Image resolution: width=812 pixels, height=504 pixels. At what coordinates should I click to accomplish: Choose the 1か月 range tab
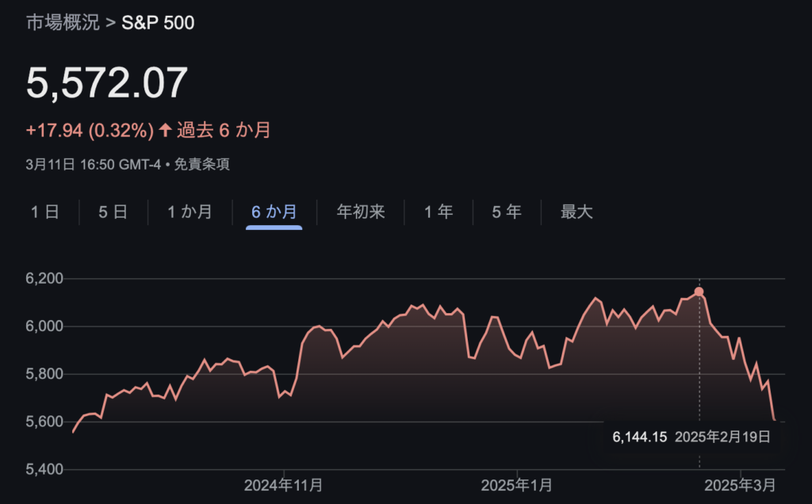pyautogui.click(x=190, y=212)
